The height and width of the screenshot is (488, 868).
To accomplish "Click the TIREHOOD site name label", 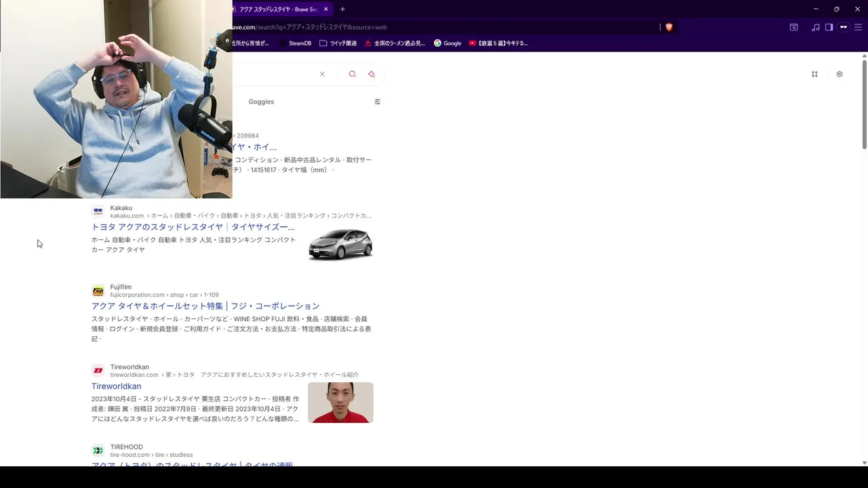I will point(127,447).
